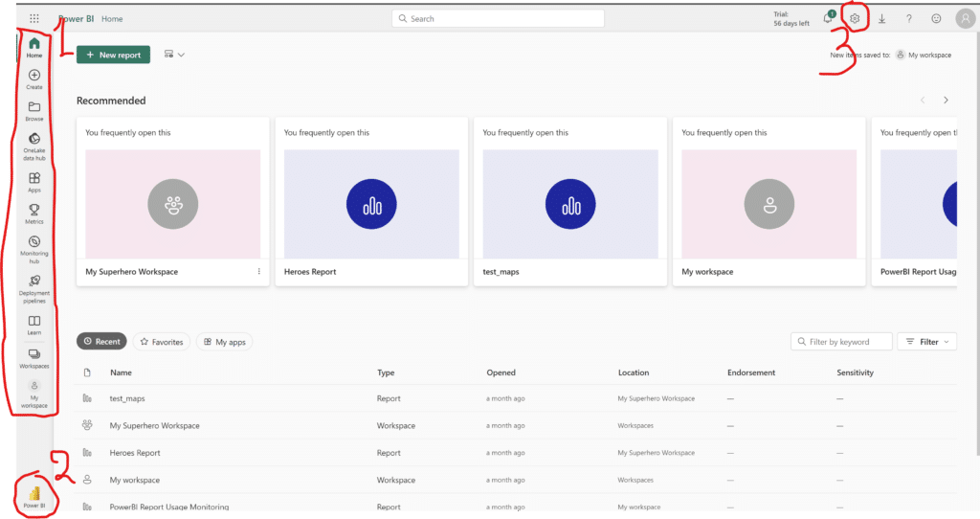Click the Apps icon in left navigation
Viewport: 980px width, 519px height.
point(34,182)
